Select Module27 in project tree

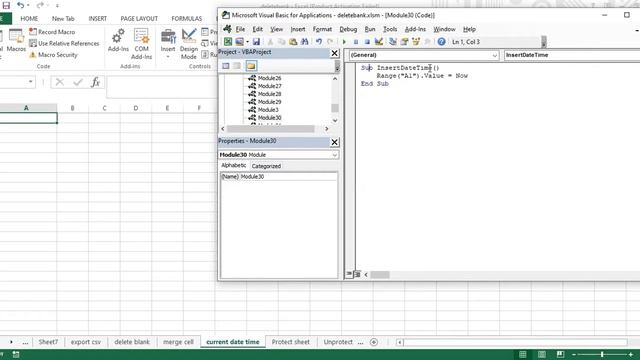(x=269, y=86)
